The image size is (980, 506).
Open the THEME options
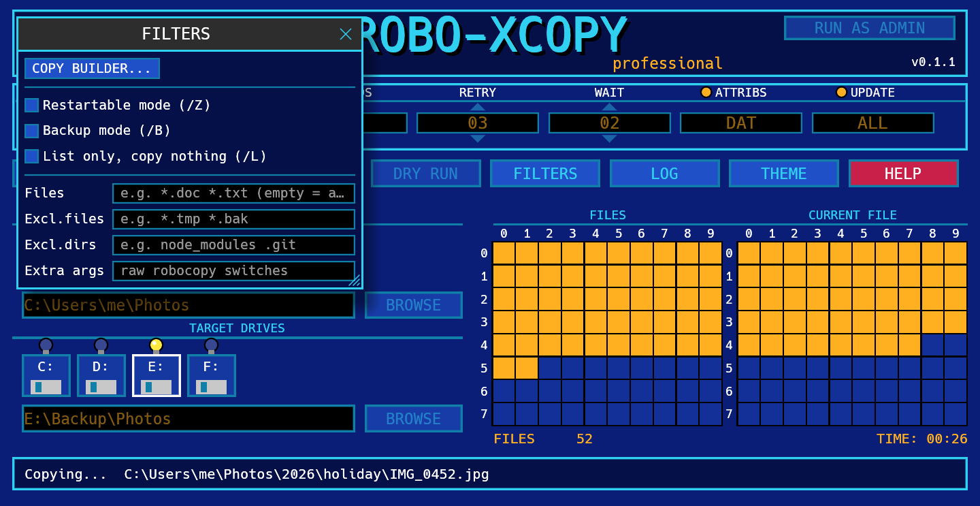coord(784,174)
